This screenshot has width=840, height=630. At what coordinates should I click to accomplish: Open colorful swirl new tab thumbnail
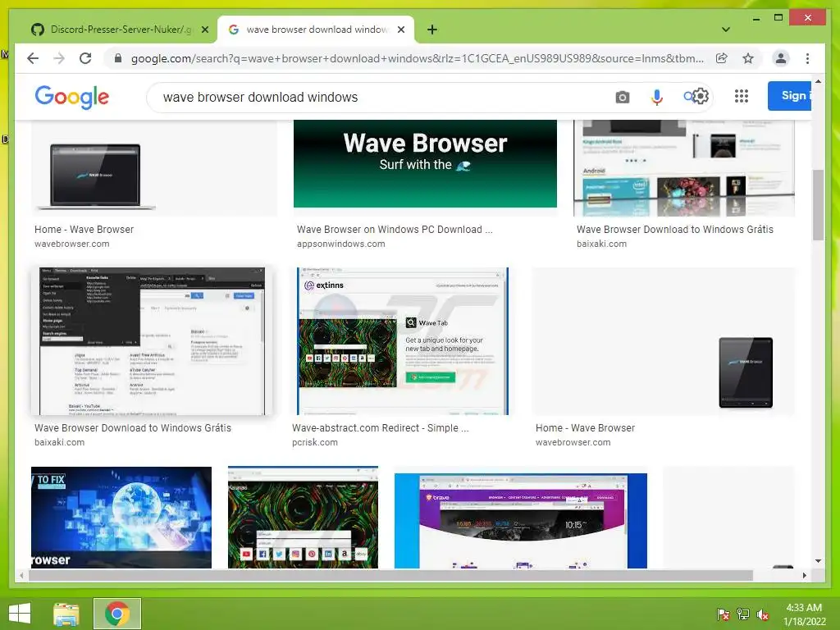pyautogui.click(x=303, y=517)
